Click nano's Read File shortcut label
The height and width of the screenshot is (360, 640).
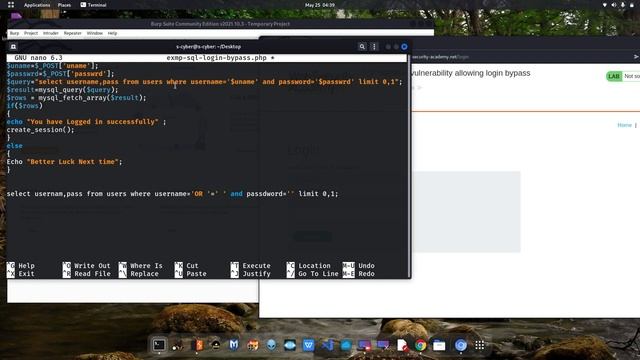pos(92,274)
